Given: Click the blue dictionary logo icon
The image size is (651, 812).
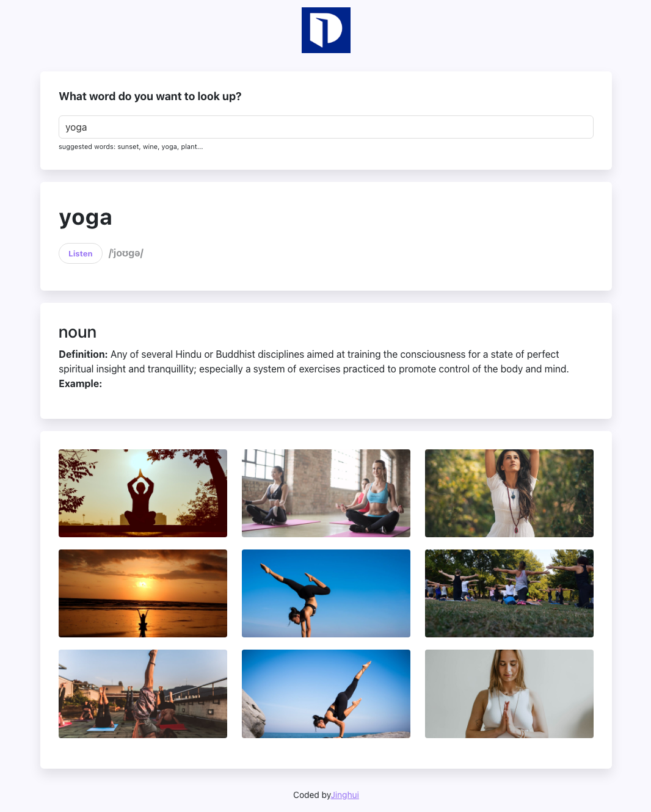Looking at the screenshot, I should pyautogui.click(x=326, y=31).
